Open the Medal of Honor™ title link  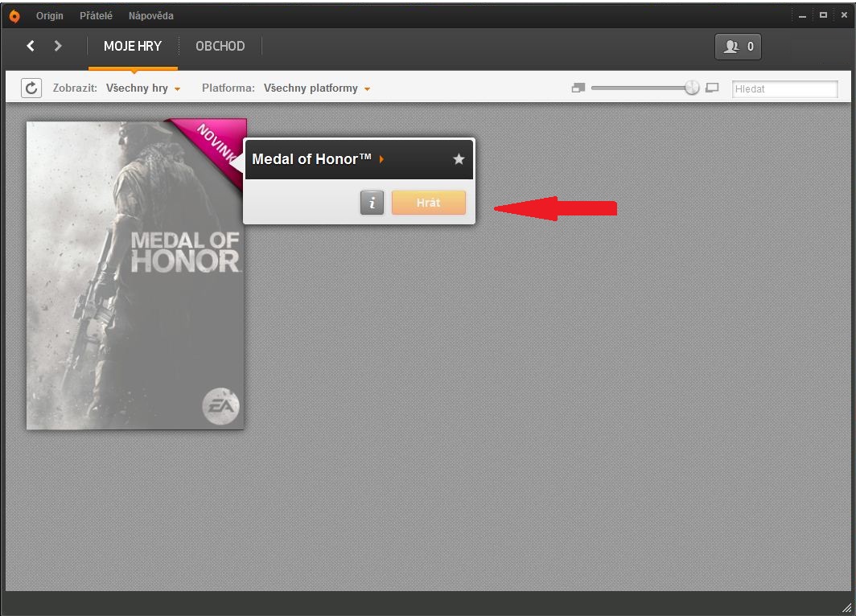pos(318,158)
